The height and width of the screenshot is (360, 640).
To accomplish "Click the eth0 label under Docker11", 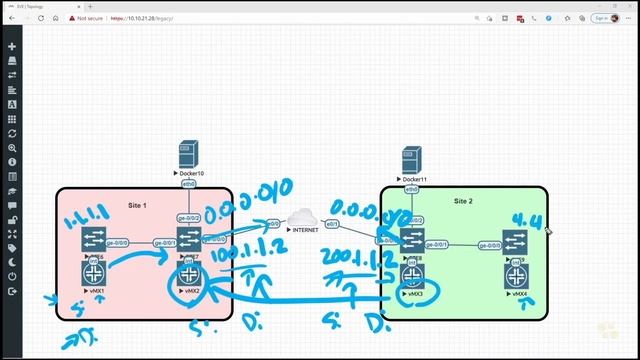I will (411, 189).
